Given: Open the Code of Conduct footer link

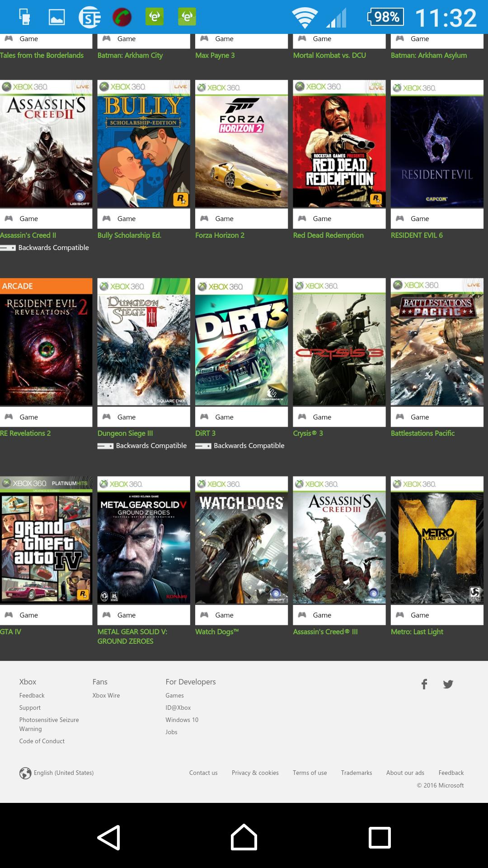Looking at the screenshot, I should (42, 741).
